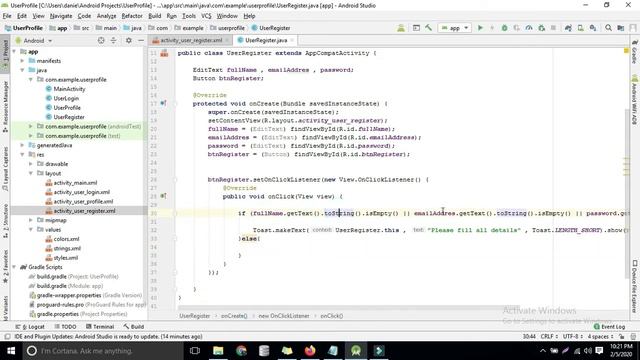Open the Event Log

pos(609,327)
